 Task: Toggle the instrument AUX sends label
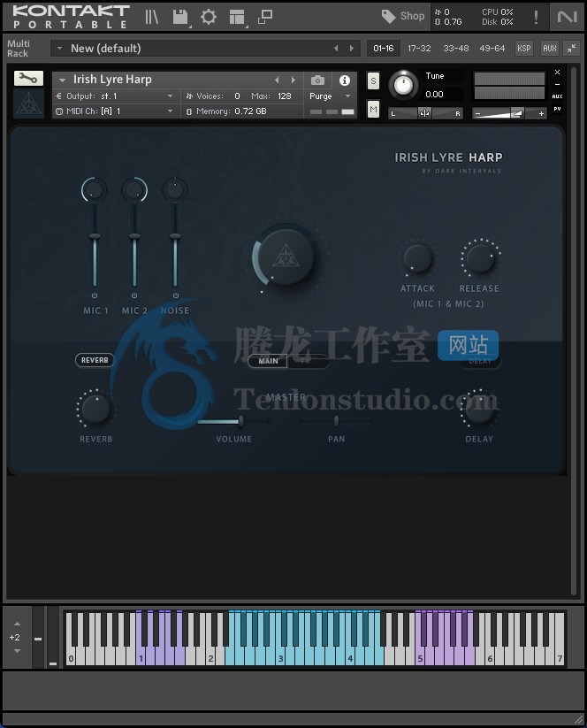pyautogui.click(x=557, y=96)
